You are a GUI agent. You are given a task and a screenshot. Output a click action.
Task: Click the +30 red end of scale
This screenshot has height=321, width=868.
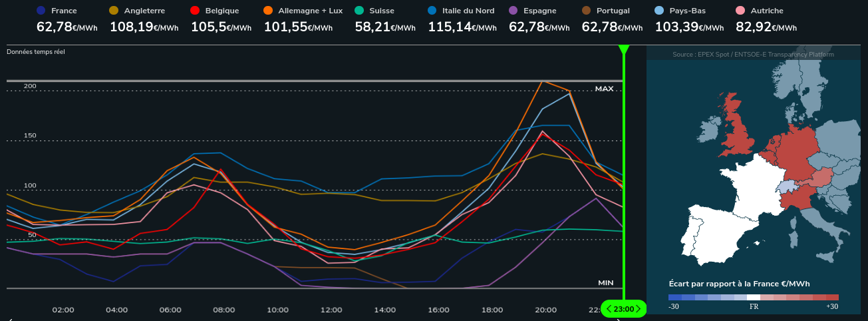pos(832,298)
